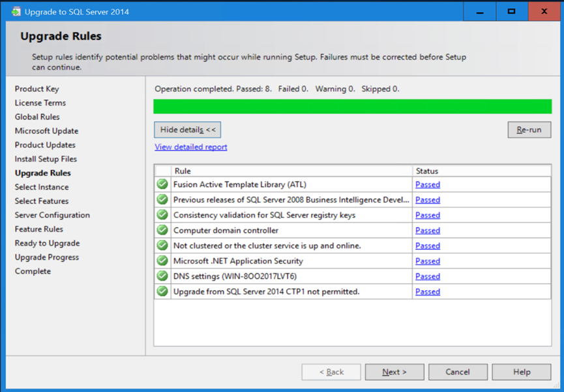Open Passed status for Computer domain controller
This screenshot has width=564, height=392.
(x=428, y=230)
